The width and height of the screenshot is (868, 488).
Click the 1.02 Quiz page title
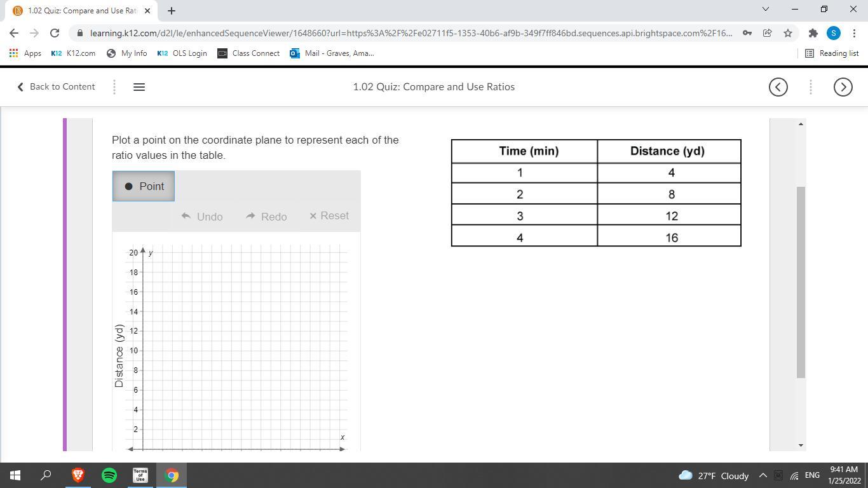434,87
